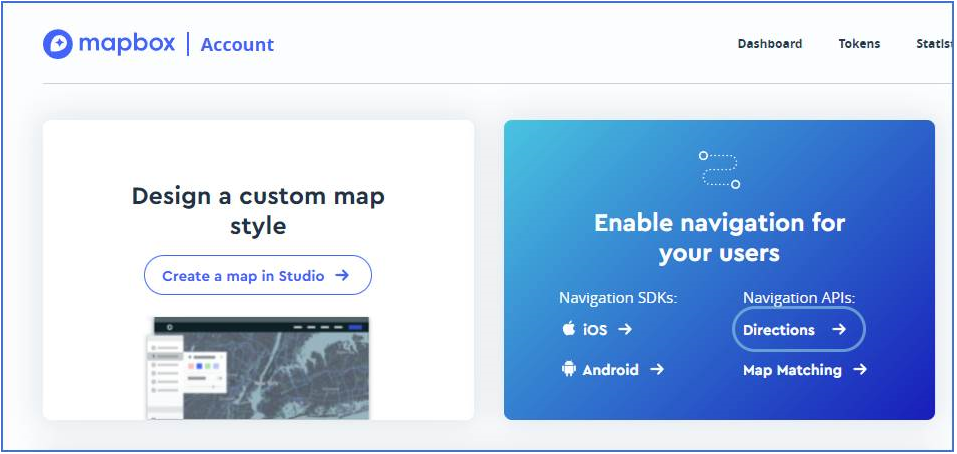Click the Mapbox logo icon
This screenshot has height=454, width=957.
click(58, 44)
